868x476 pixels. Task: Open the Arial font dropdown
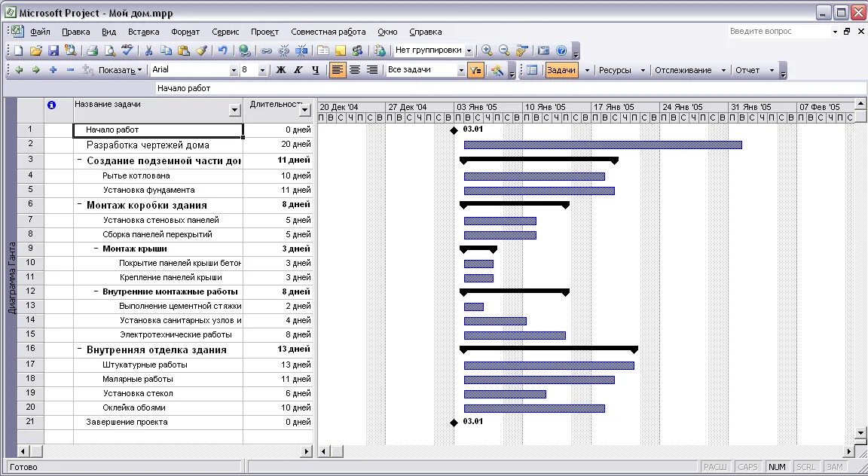click(x=234, y=70)
